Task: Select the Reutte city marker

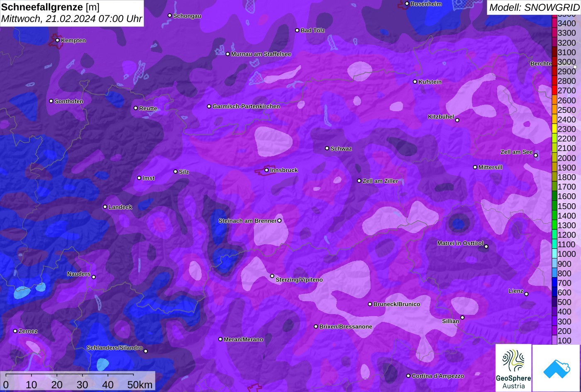Action: coord(136,108)
